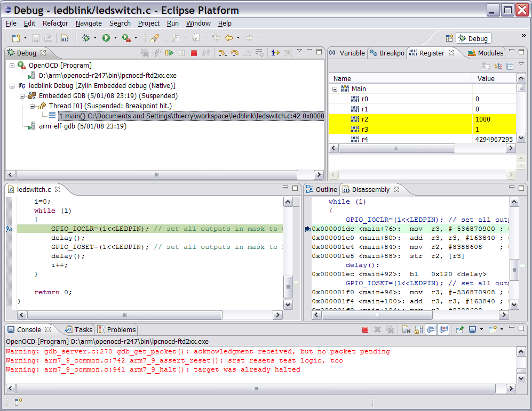Toggle Scroll Lock in Console toolbar
Image resolution: width=532 pixels, height=411 pixels.
(x=419, y=329)
